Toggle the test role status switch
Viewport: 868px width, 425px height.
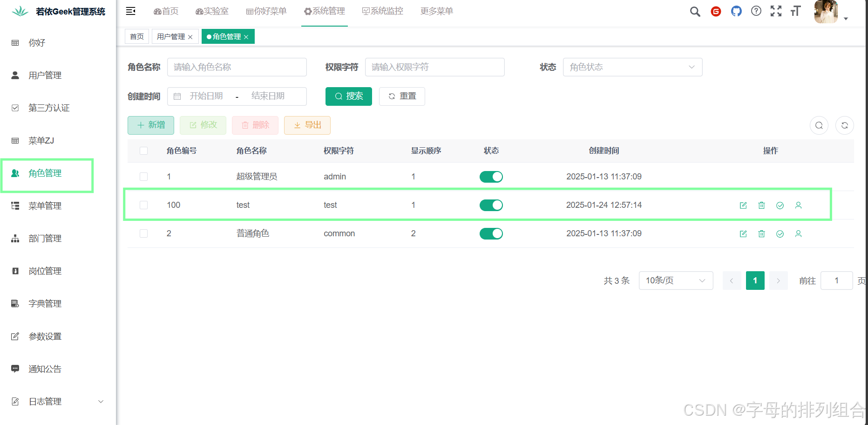[491, 205]
